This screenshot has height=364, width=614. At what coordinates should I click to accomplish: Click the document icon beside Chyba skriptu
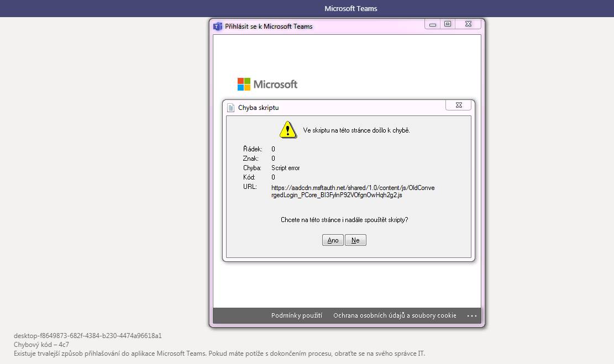point(230,108)
